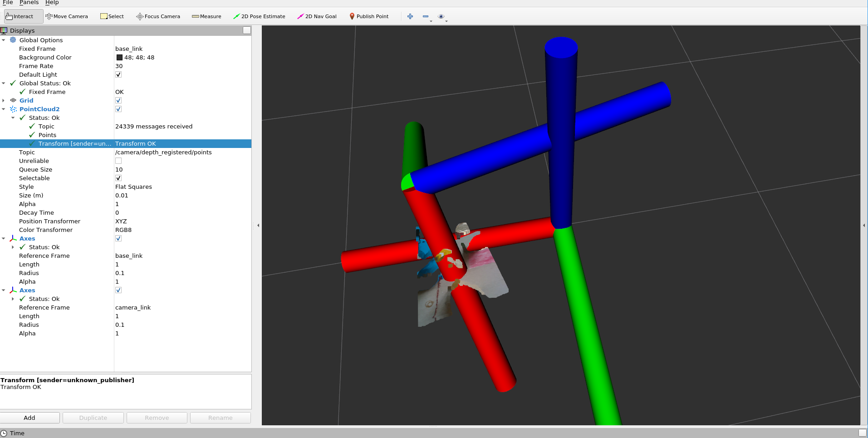Click the Displays panel float checkbox
The height and width of the screenshot is (438, 868).
(x=247, y=30)
